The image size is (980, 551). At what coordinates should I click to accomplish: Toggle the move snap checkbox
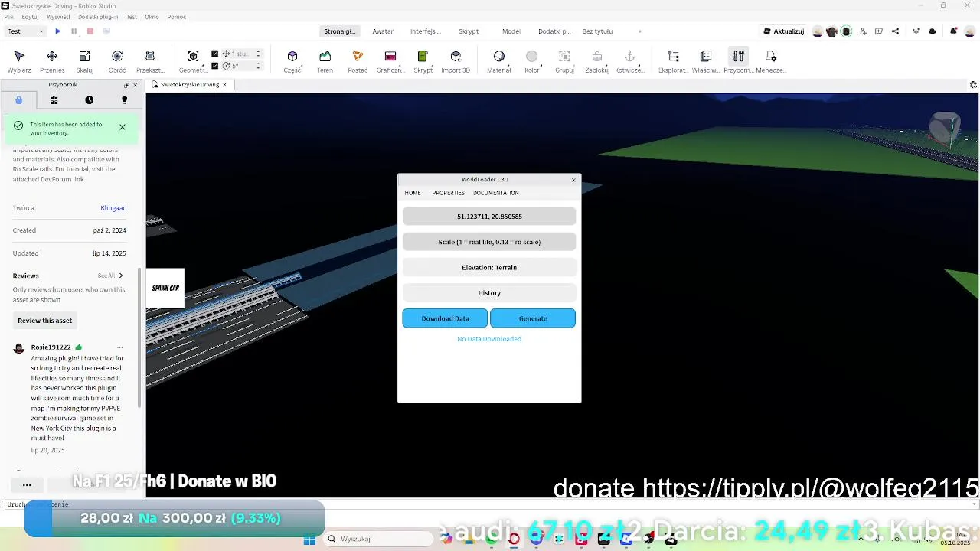point(215,54)
